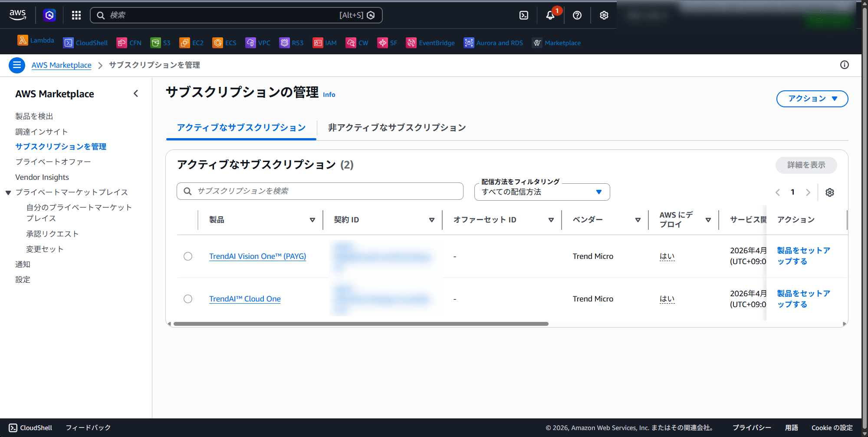Open the VPC service icon
Viewport: 868px width, 437px height.
[x=258, y=43]
